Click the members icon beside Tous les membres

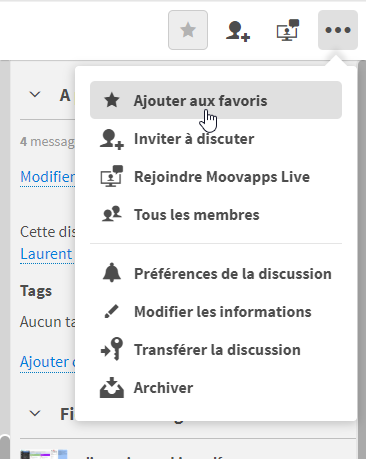point(112,214)
